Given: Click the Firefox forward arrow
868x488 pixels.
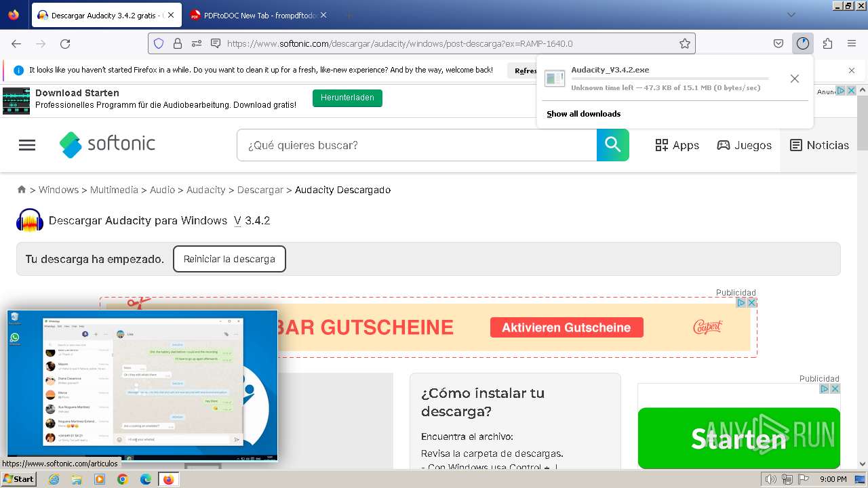Looking at the screenshot, I should 41,43.
